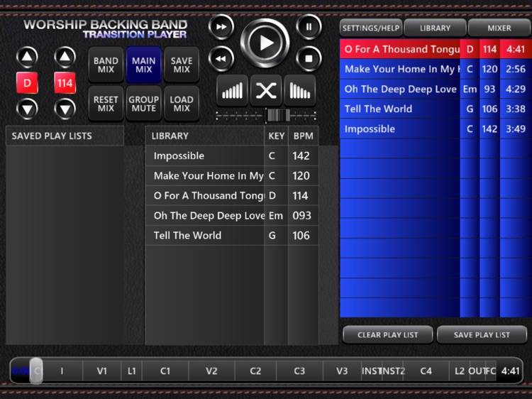Toggle the Group Mute button
The image size is (532, 399).
[x=143, y=104]
